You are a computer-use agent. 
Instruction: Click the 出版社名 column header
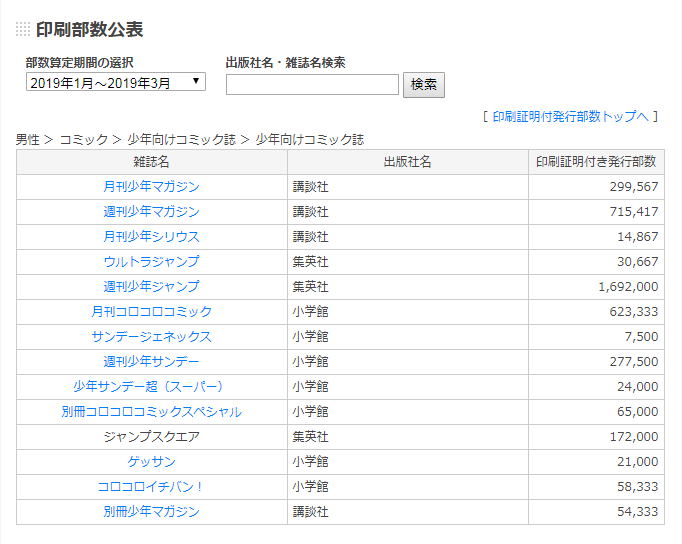(407, 162)
